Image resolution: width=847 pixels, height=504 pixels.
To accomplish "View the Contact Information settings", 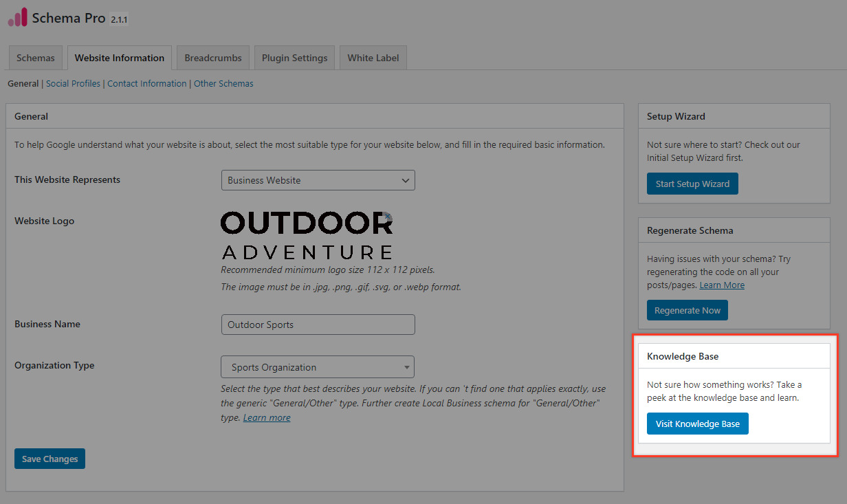I will (146, 83).
